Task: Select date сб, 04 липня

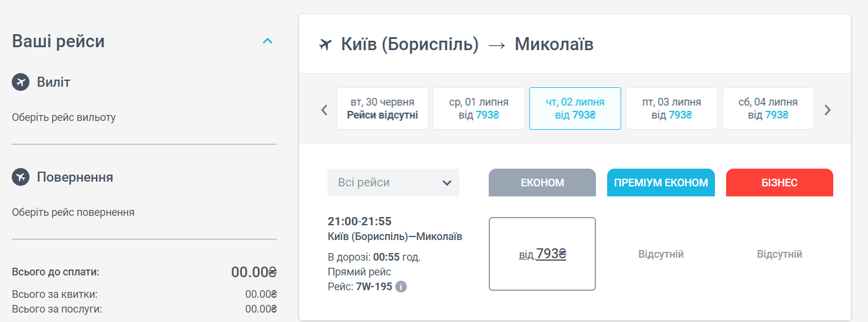Action: [x=768, y=109]
